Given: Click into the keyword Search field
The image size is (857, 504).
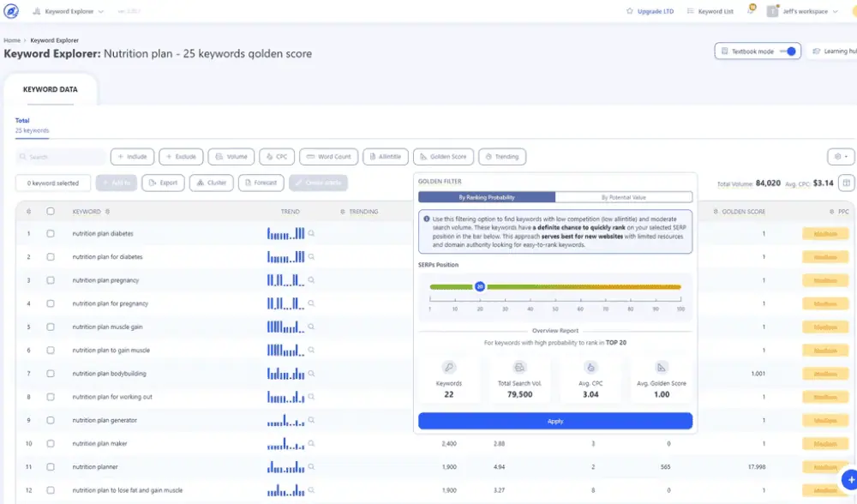Looking at the screenshot, I should coord(62,157).
